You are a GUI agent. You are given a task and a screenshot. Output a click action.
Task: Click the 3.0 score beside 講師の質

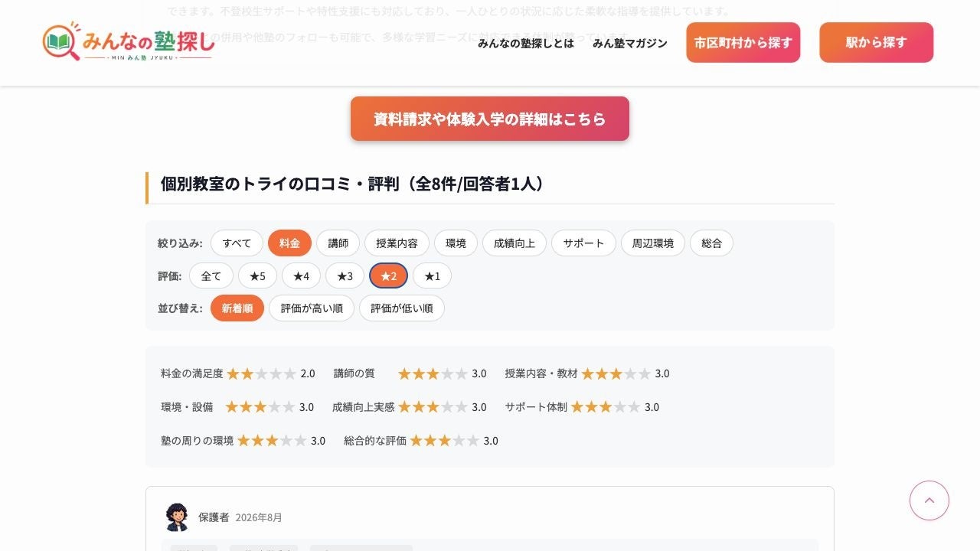[x=479, y=373]
